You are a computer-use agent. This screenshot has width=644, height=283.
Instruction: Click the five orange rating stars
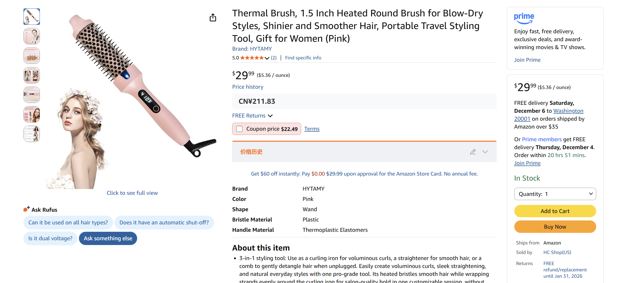pos(252,58)
